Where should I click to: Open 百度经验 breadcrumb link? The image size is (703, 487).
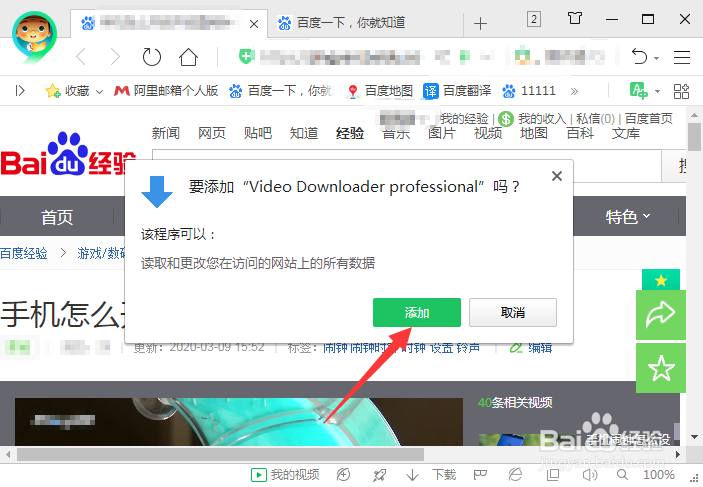point(24,253)
